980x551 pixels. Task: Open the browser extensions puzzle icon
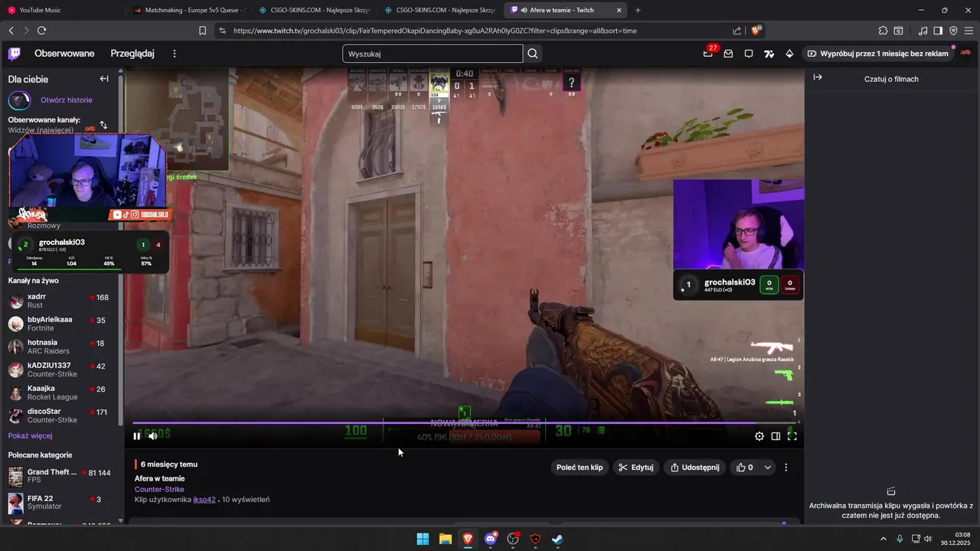tap(883, 31)
